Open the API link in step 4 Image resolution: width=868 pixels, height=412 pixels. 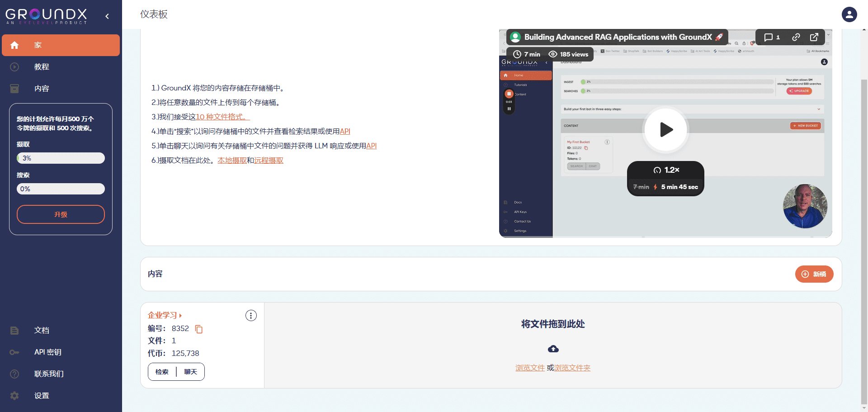tap(345, 132)
